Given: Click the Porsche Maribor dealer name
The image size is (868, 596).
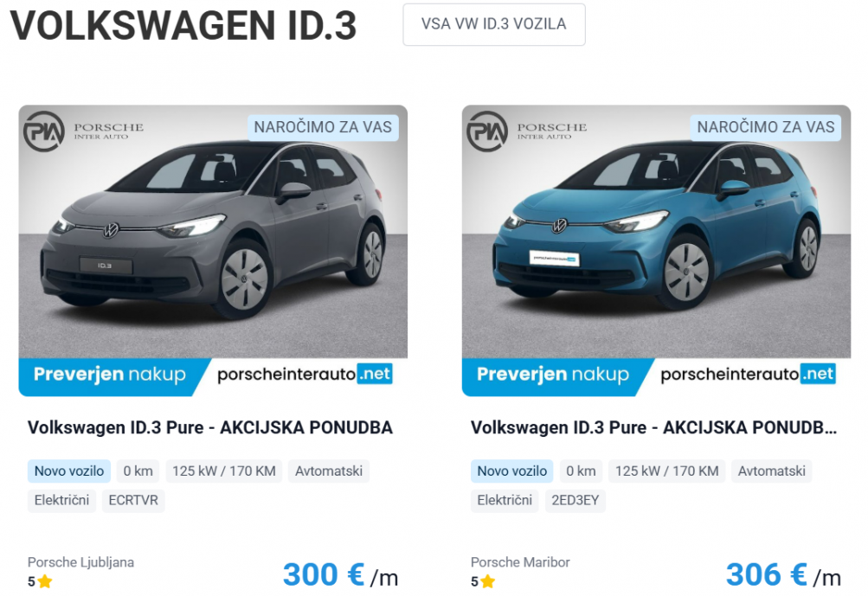Looking at the screenshot, I should pyautogui.click(x=520, y=562).
